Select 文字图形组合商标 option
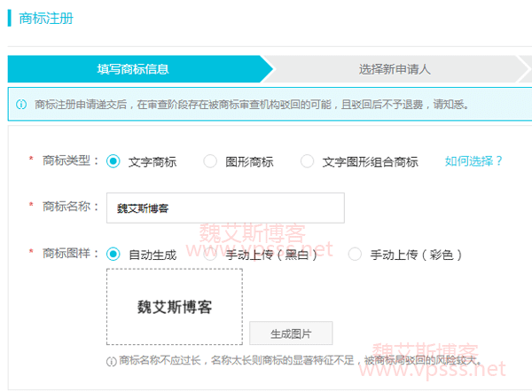The image size is (532, 392). click(308, 161)
